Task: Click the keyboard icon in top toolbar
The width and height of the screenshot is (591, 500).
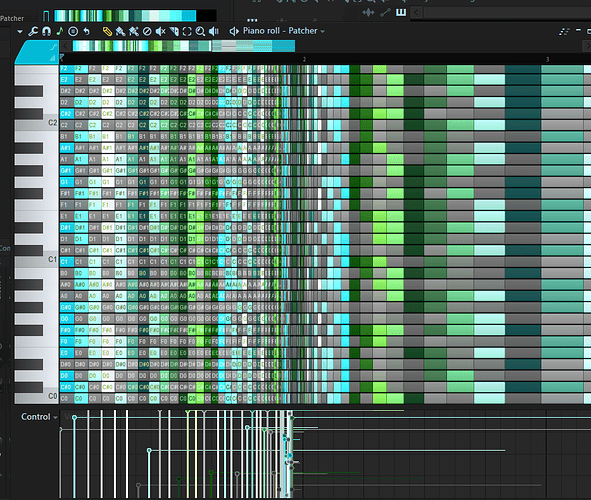Action: 401,12
